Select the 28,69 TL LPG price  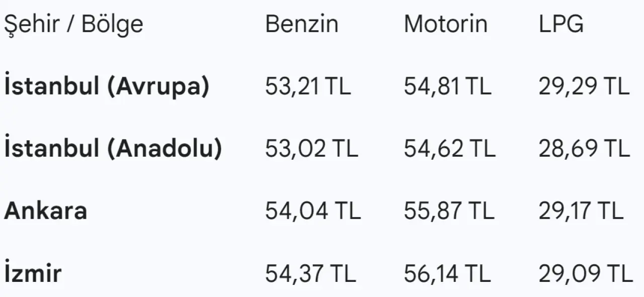click(584, 149)
